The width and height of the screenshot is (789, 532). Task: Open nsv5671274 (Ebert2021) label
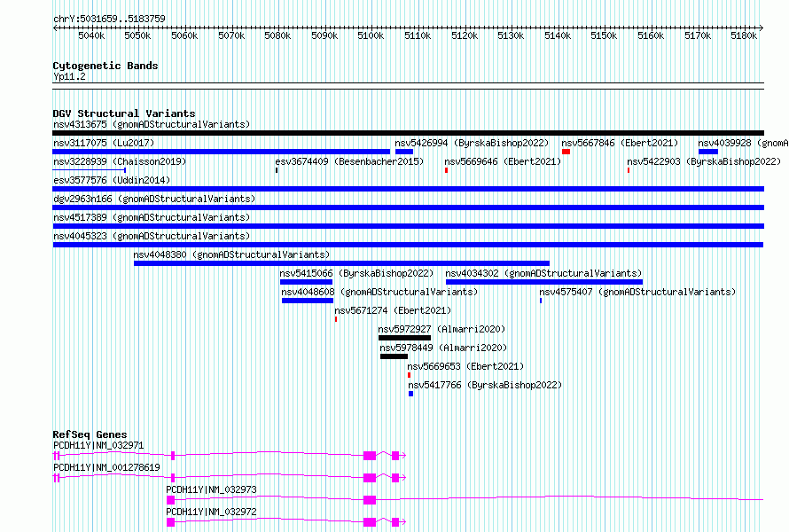coord(393,310)
